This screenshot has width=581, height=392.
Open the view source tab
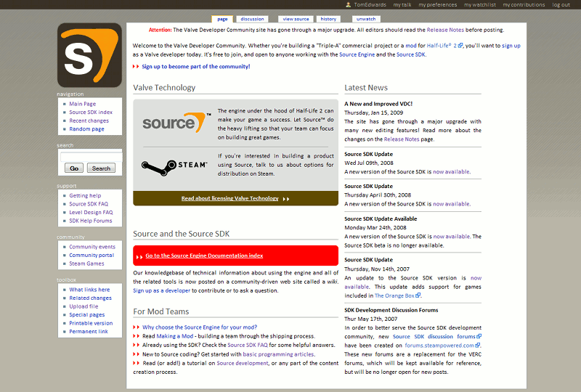point(296,19)
